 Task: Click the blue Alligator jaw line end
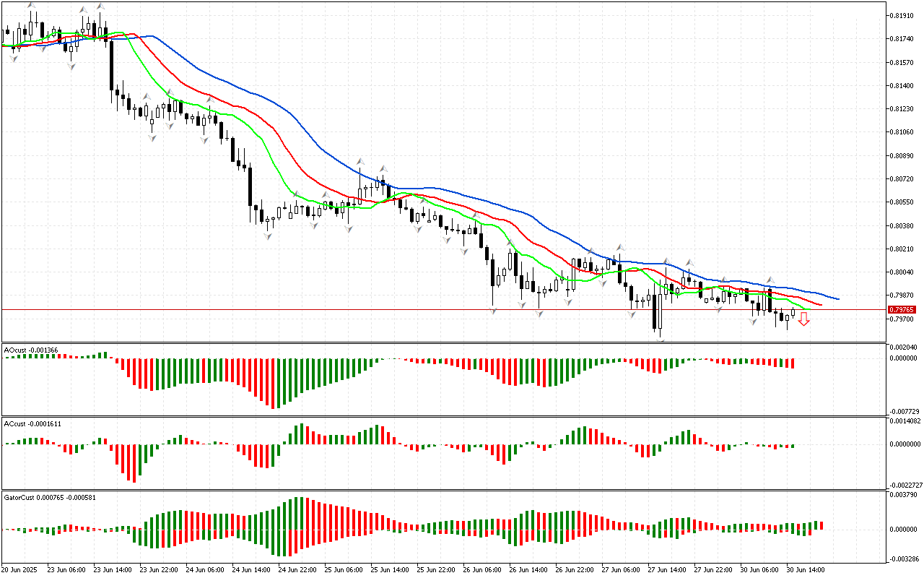(x=837, y=298)
